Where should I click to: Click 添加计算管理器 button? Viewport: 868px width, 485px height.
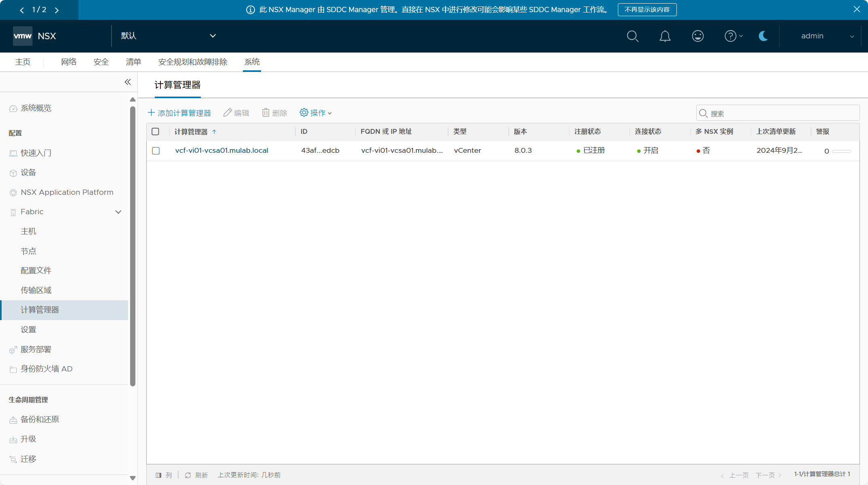coord(179,113)
